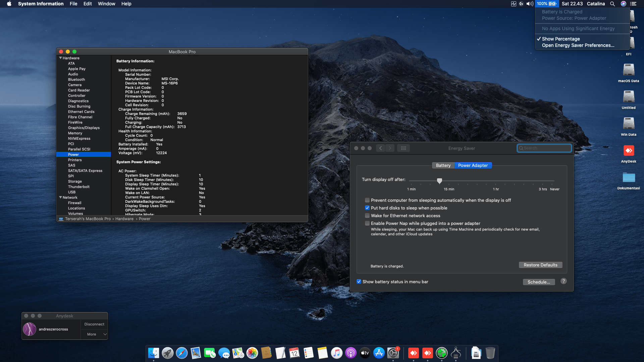The width and height of the screenshot is (644, 362).
Task: Go back in Energy Saver preferences
Action: [380, 148]
